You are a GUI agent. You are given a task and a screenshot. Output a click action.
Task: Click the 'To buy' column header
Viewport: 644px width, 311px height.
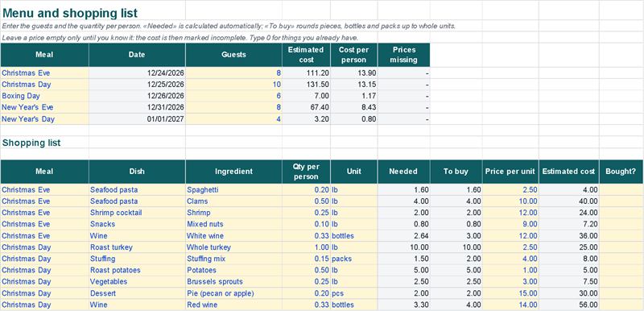456,172
